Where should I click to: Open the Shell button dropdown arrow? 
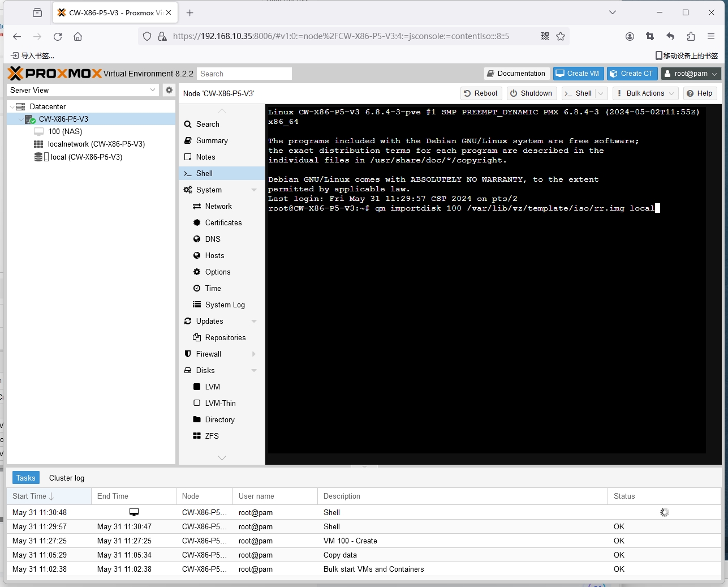pos(601,93)
